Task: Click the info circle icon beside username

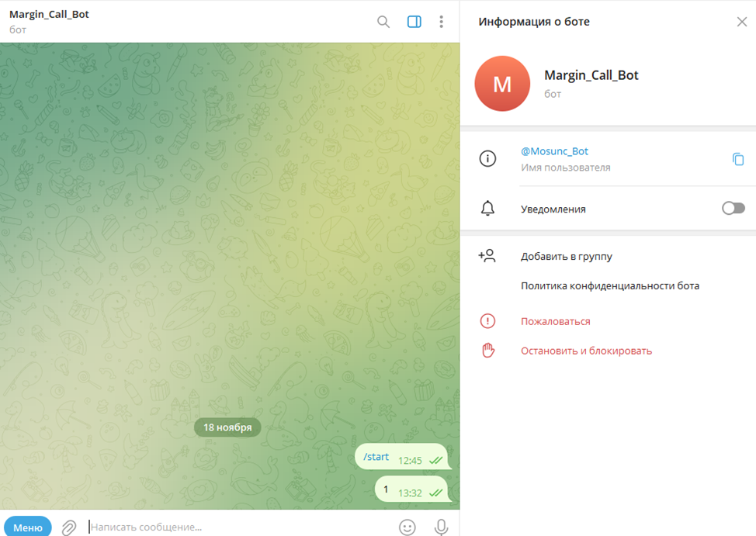Action: click(487, 158)
